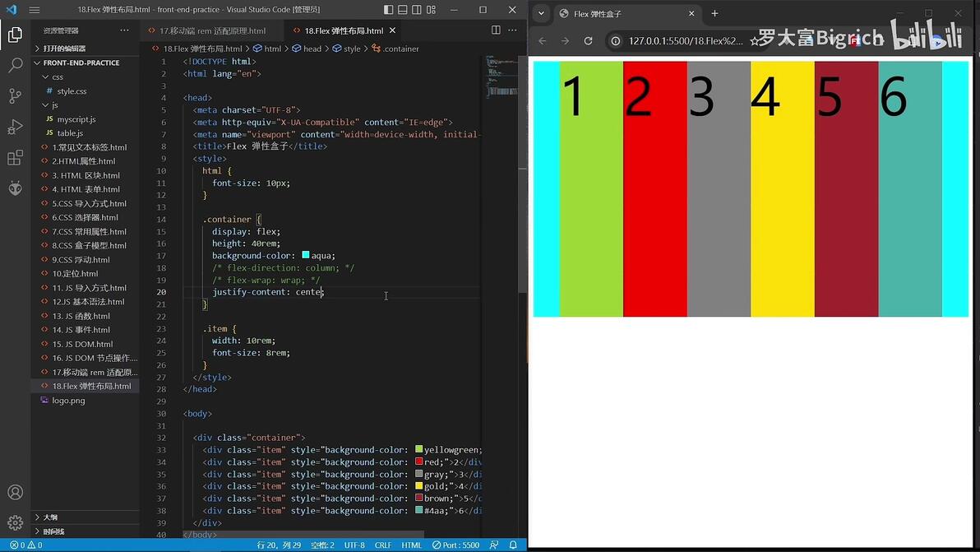The height and width of the screenshot is (552, 980).
Task: Click the browser address bar URL
Action: pos(686,40)
